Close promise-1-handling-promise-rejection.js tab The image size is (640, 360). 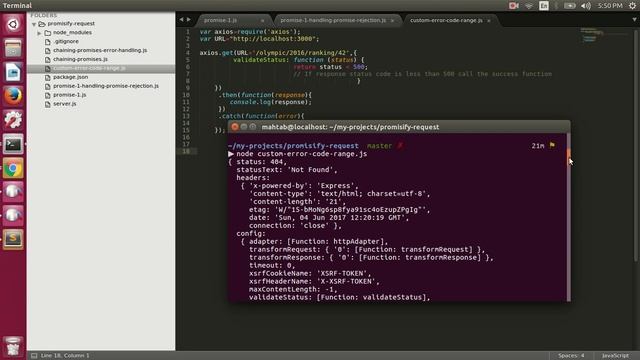click(392, 20)
